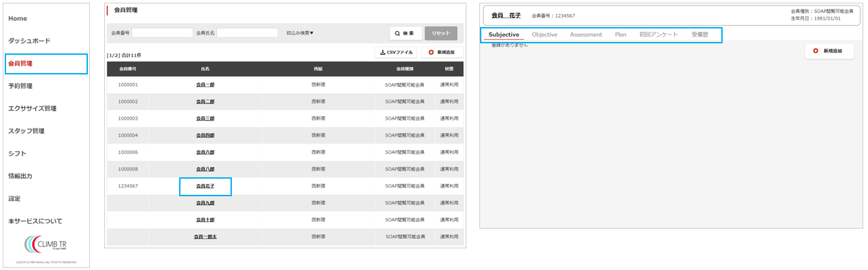Open 設定 in the sidebar
Viewport: 868px width, 270px height.
[14, 198]
